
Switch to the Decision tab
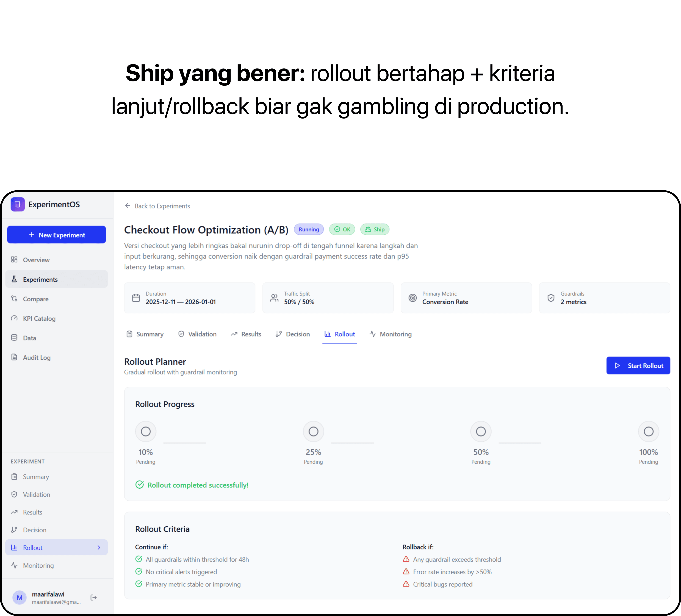click(293, 334)
